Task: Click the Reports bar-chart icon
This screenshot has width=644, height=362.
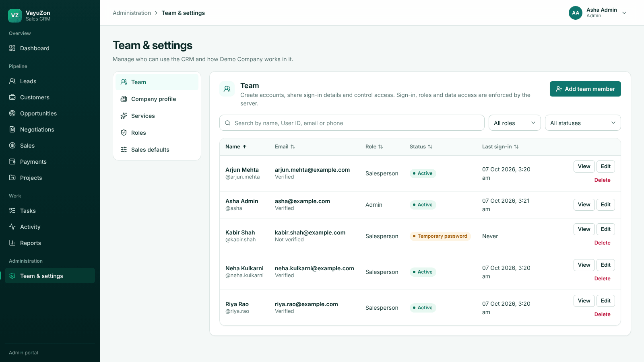Action: click(12, 243)
